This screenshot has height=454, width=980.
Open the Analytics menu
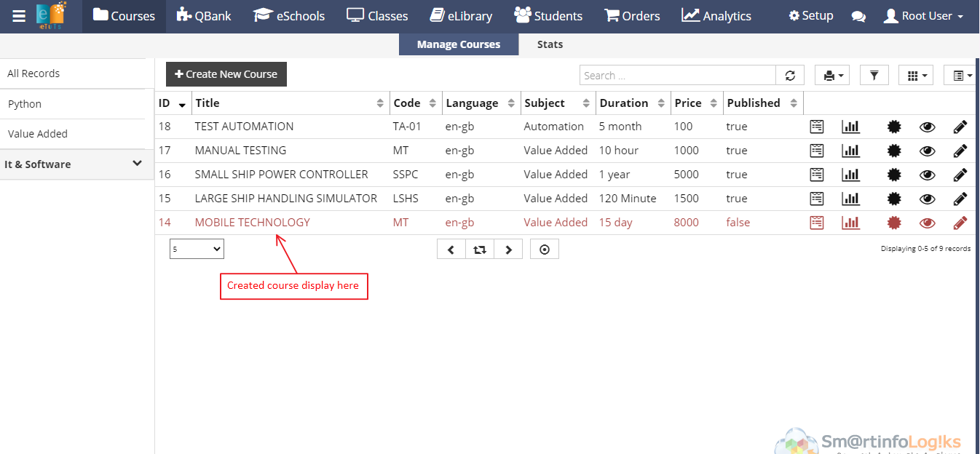[716, 16]
